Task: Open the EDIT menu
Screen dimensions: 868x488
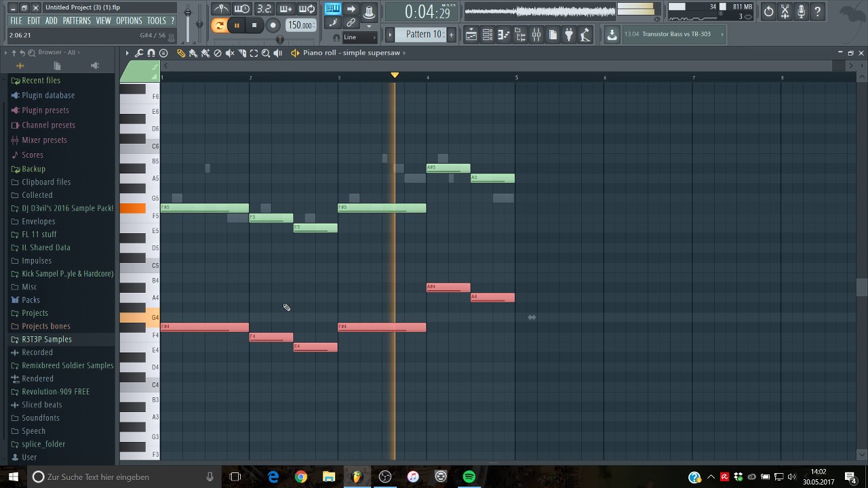Action: [x=34, y=21]
